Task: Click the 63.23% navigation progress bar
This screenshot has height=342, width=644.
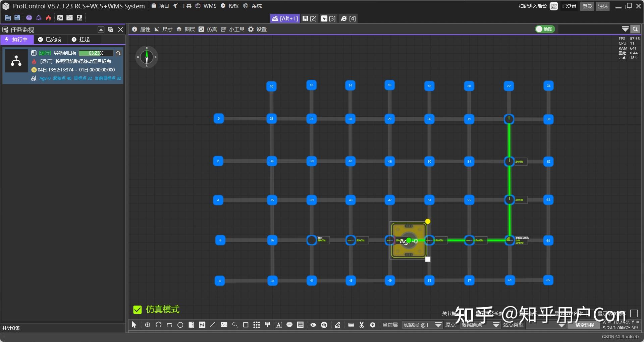Action: coord(96,53)
